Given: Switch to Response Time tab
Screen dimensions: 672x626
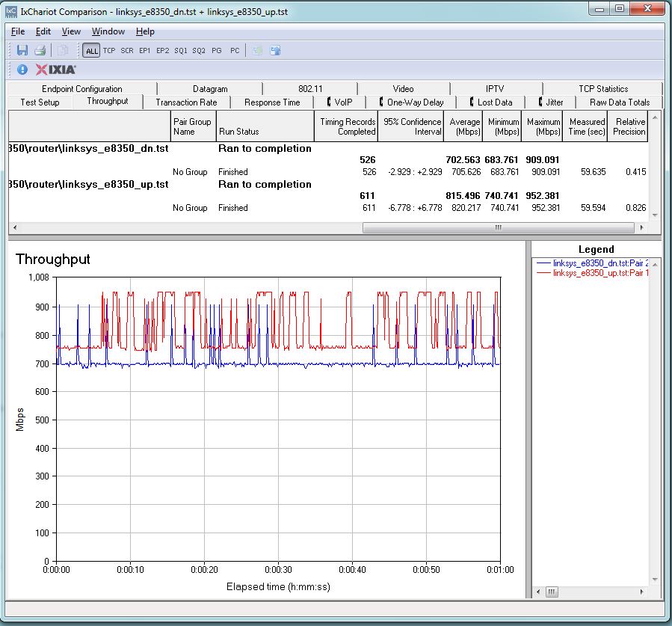Looking at the screenshot, I should point(272,102).
